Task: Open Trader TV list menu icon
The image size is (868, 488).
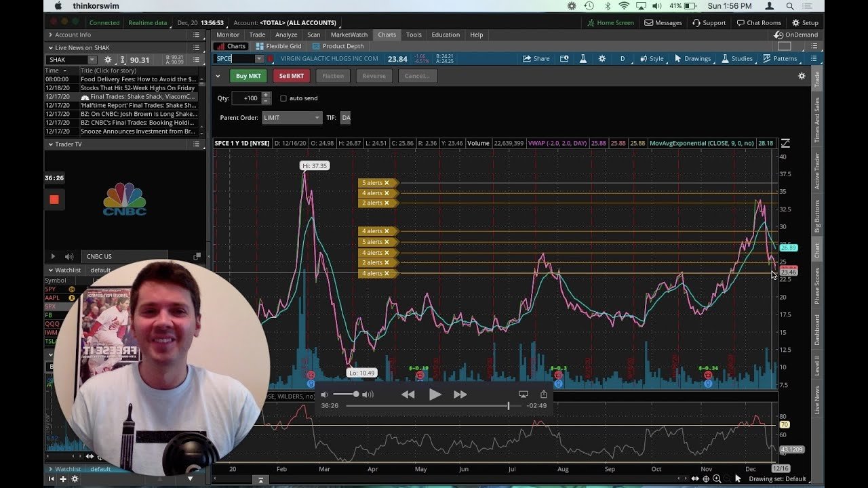Action: point(197,144)
